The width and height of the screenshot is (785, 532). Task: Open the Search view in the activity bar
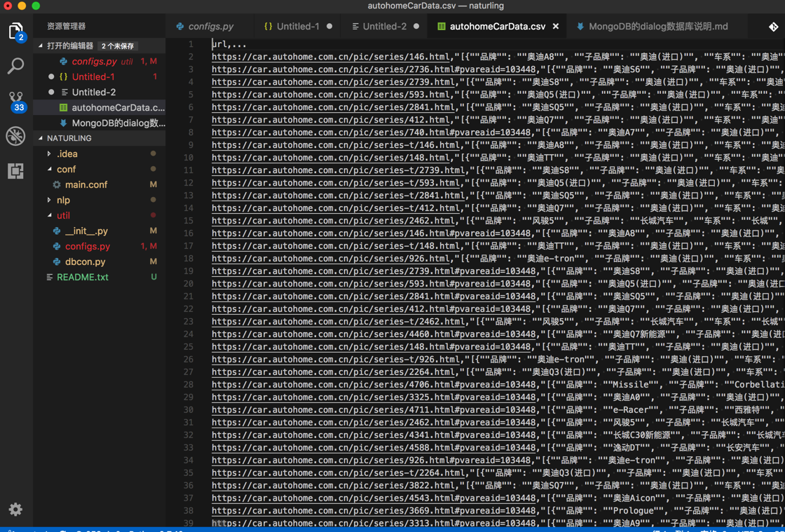(16, 66)
